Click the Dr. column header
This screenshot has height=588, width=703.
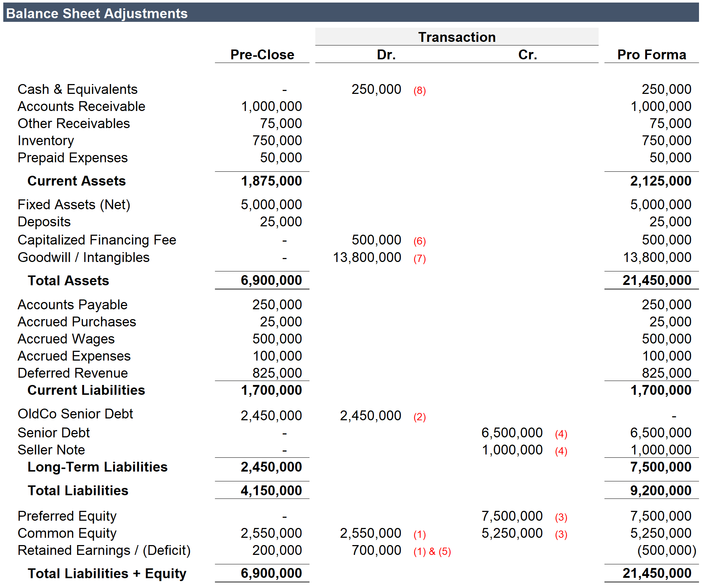387,55
